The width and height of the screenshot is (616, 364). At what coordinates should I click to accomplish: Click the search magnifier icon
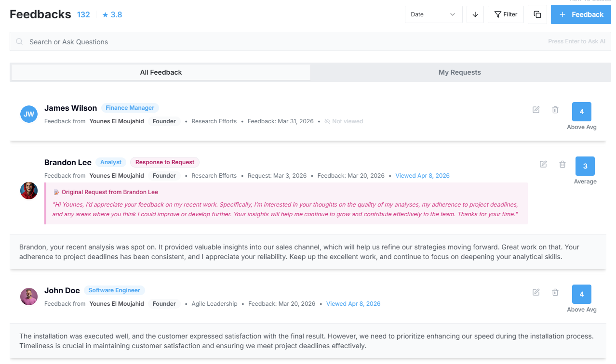click(20, 42)
